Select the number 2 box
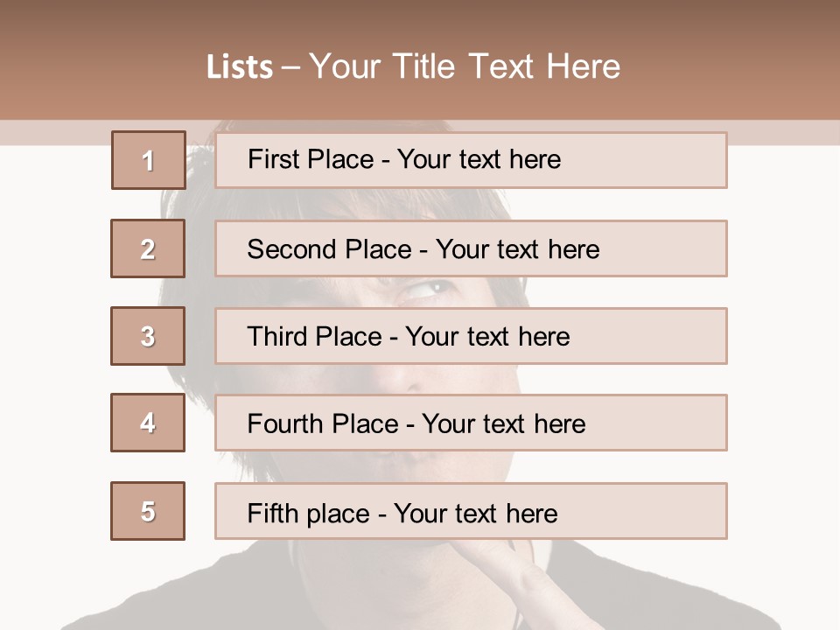Viewport: 840px width, 630px height. click(x=148, y=248)
